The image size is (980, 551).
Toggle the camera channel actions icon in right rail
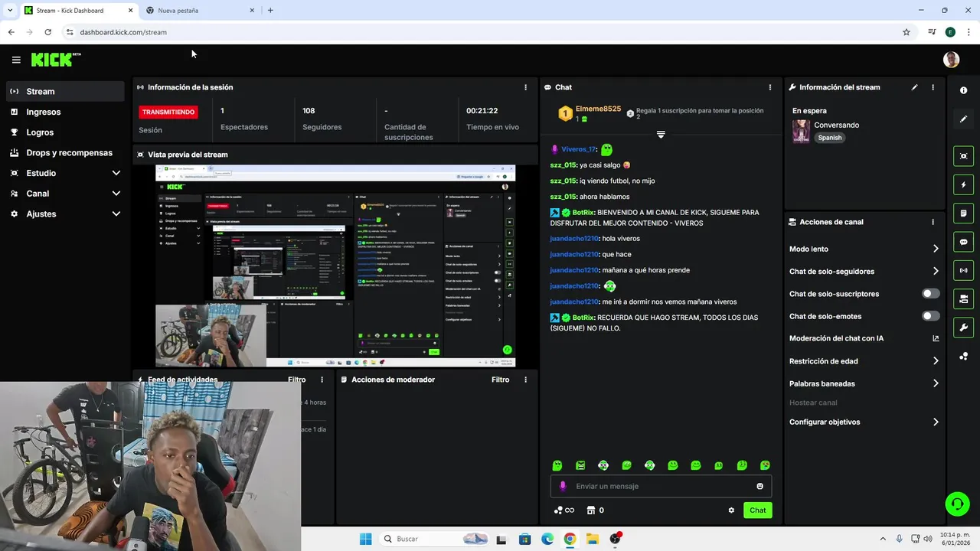[x=963, y=298]
